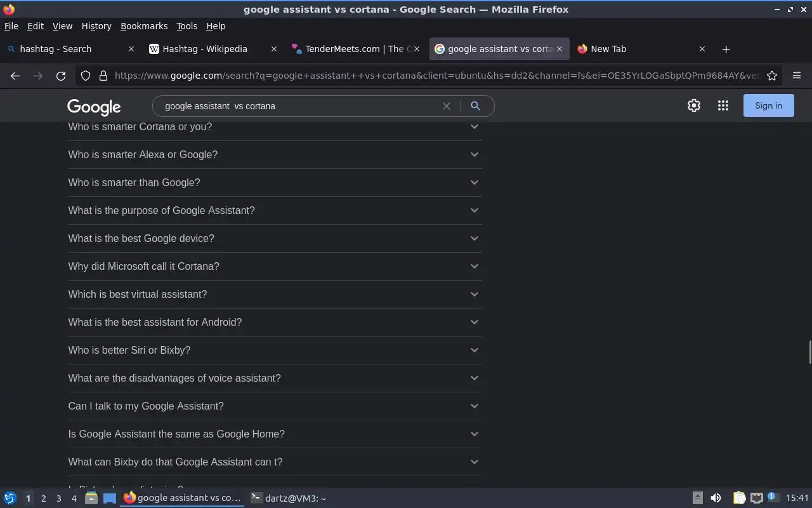The height and width of the screenshot is (508, 812).
Task: Open the tracking protection shield icon
Action: [86, 76]
